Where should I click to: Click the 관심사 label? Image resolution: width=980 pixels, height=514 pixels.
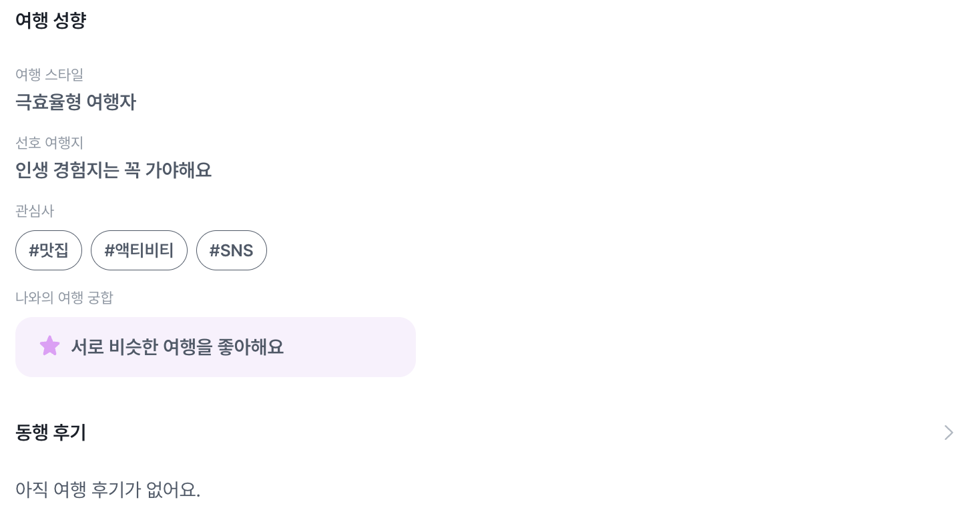click(35, 211)
